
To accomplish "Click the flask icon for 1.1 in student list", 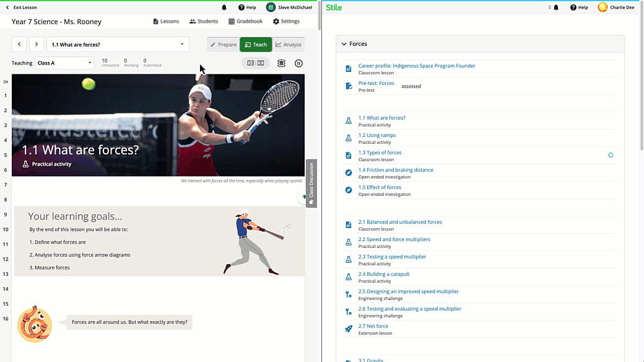I will tap(348, 120).
